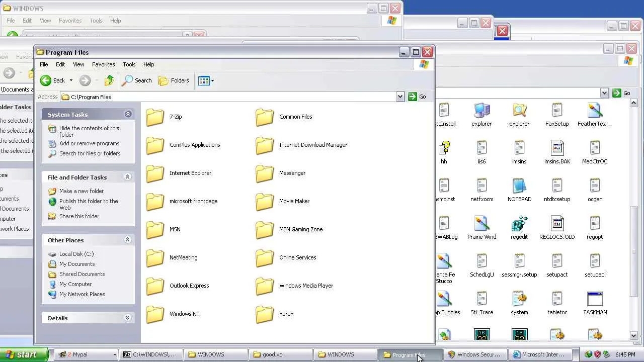
Task: Click the Go button beside the address bar
Action: coord(418,97)
